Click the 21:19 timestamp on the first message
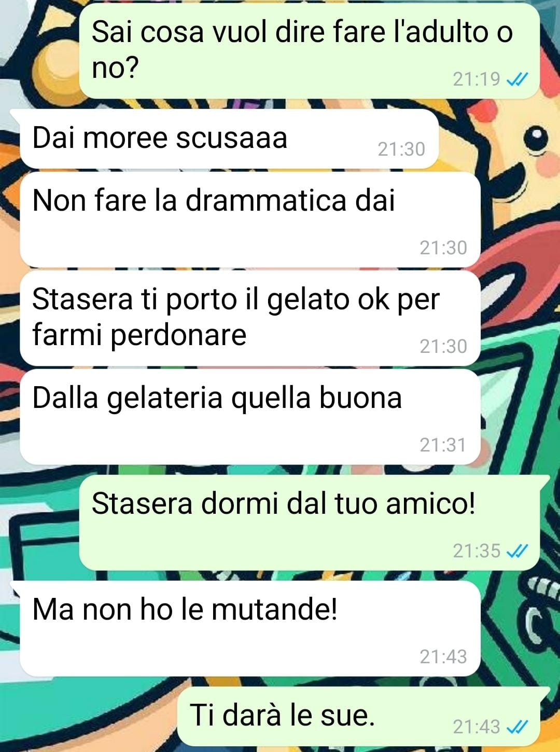This screenshot has width=560, height=752. tap(476, 79)
